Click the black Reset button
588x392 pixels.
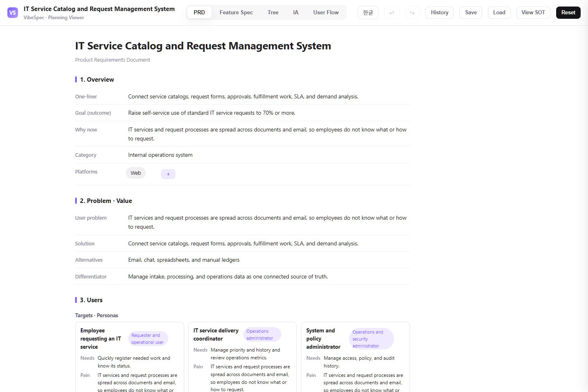point(568,13)
